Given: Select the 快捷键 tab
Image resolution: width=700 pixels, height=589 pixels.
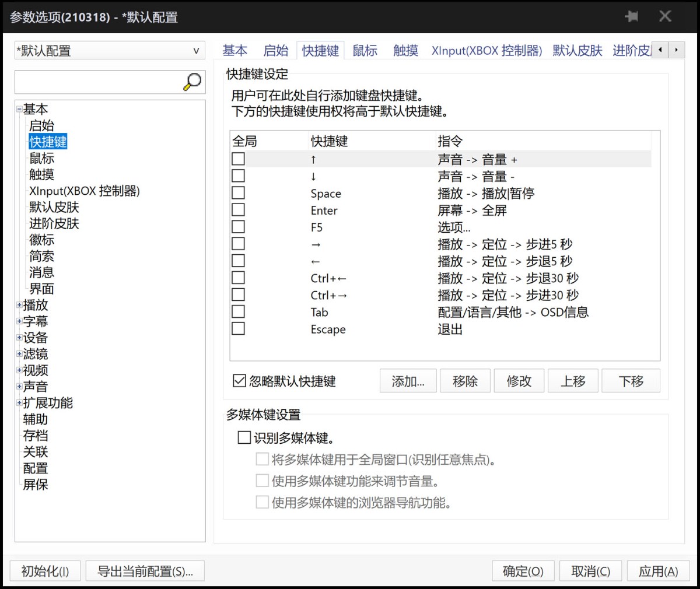Looking at the screenshot, I should pyautogui.click(x=320, y=51).
